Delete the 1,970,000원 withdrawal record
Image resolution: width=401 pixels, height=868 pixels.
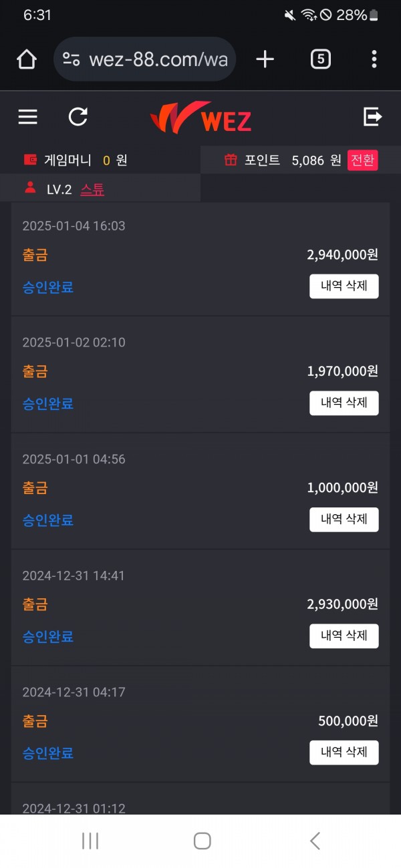pos(344,403)
